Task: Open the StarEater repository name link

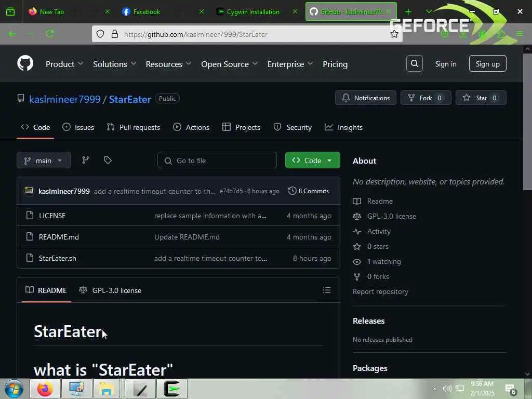Action: coord(130,99)
